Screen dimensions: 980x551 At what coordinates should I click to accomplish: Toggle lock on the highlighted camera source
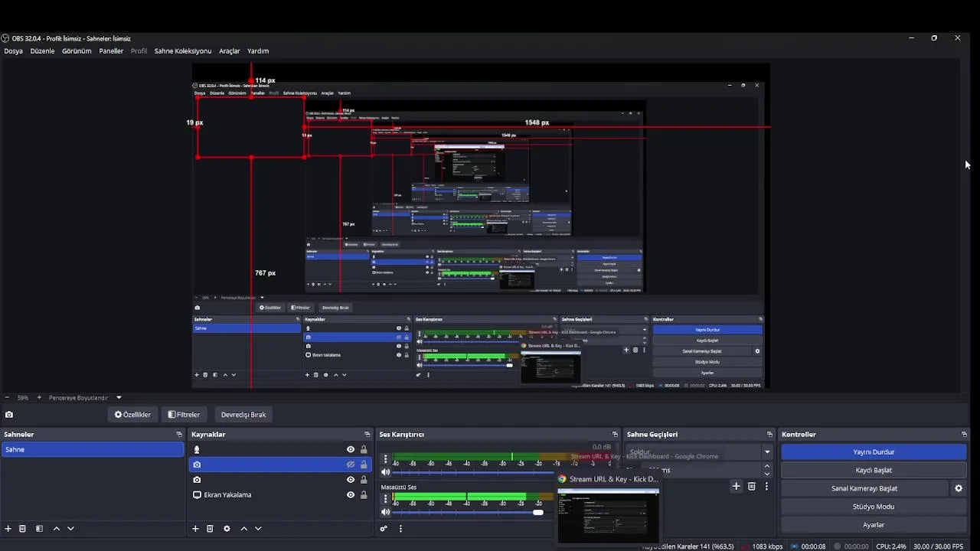(x=364, y=465)
